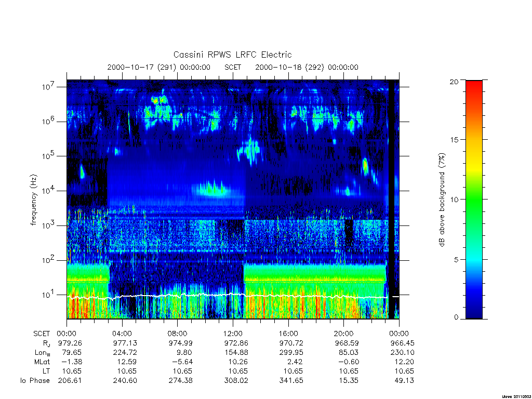This screenshot has height=399, width=532.
Task: Click the 'SCET' label between the dates
Action: coord(232,67)
